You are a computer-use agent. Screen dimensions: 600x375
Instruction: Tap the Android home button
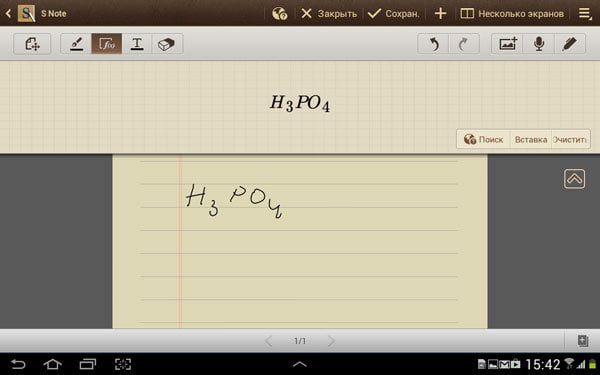pyautogui.click(x=52, y=364)
